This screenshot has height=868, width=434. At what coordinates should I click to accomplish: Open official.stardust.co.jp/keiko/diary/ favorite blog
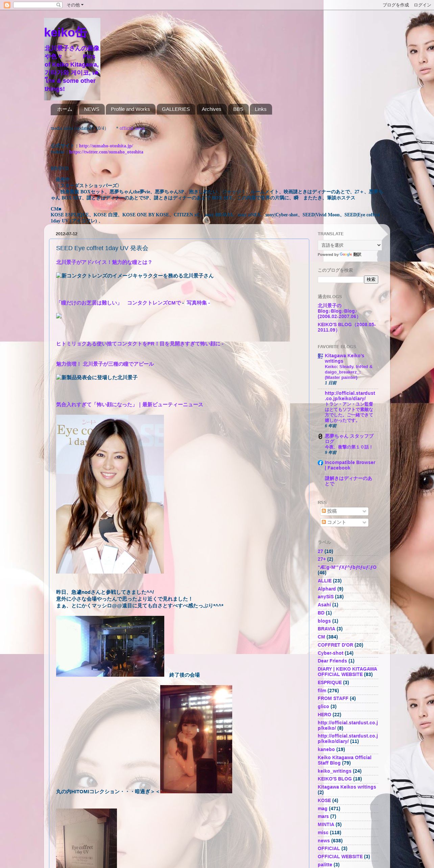pyautogui.click(x=350, y=396)
